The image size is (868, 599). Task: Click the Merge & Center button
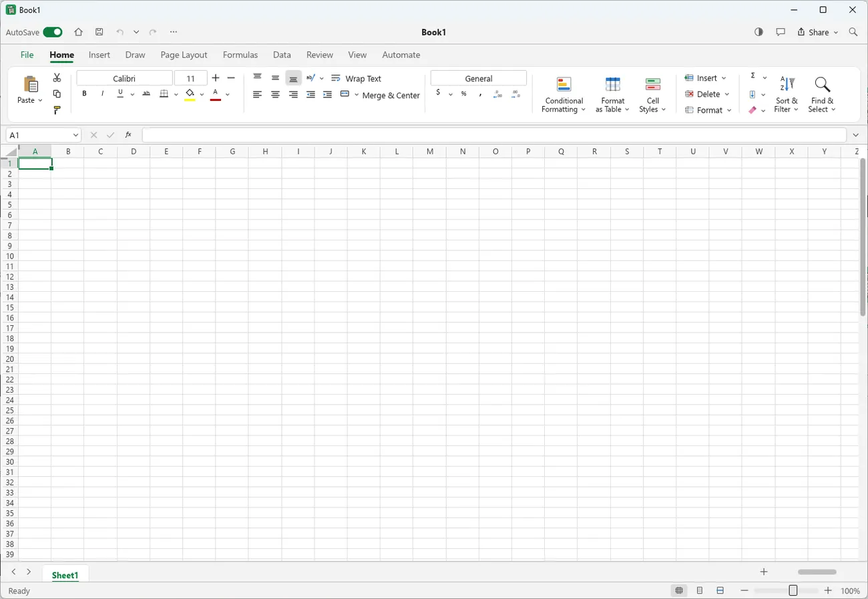(380, 95)
